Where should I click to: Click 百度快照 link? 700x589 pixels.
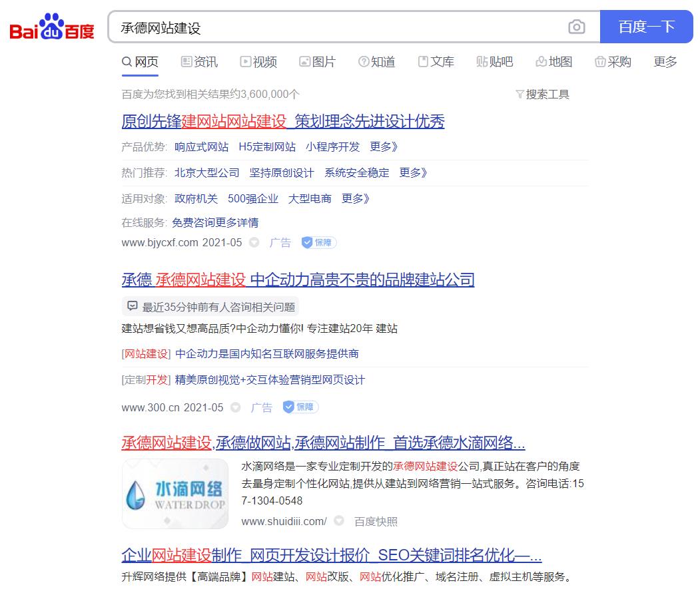coord(376,521)
